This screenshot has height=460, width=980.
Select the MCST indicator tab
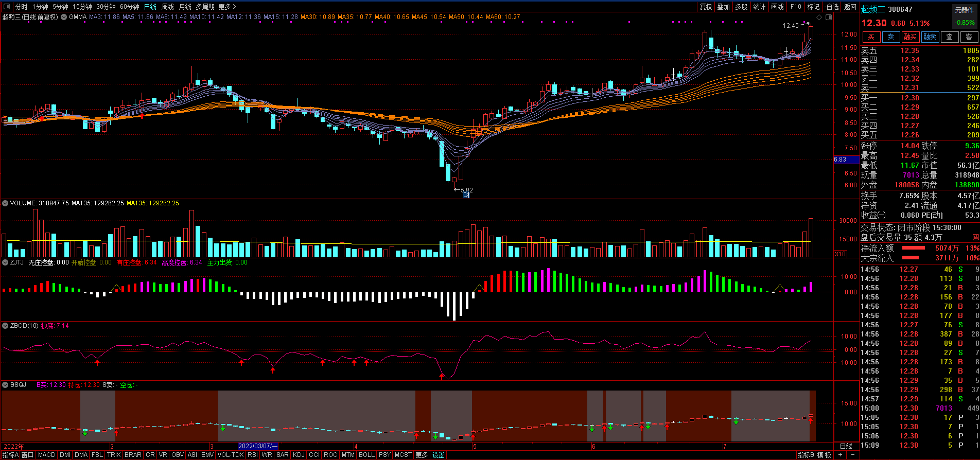point(404,455)
